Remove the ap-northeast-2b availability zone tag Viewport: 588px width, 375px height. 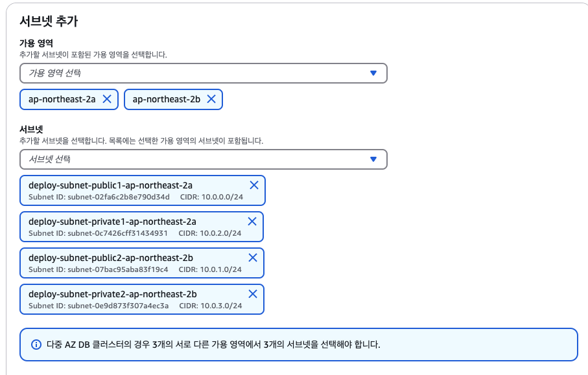click(211, 99)
